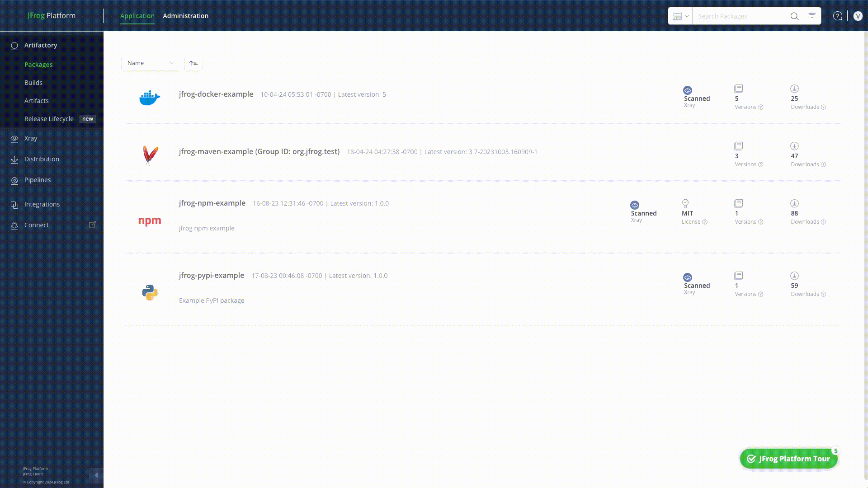868x488 pixels.
Task: Click the Xray scanned icon for jfrog-pypi-example
Action: [x=688, y=277]
